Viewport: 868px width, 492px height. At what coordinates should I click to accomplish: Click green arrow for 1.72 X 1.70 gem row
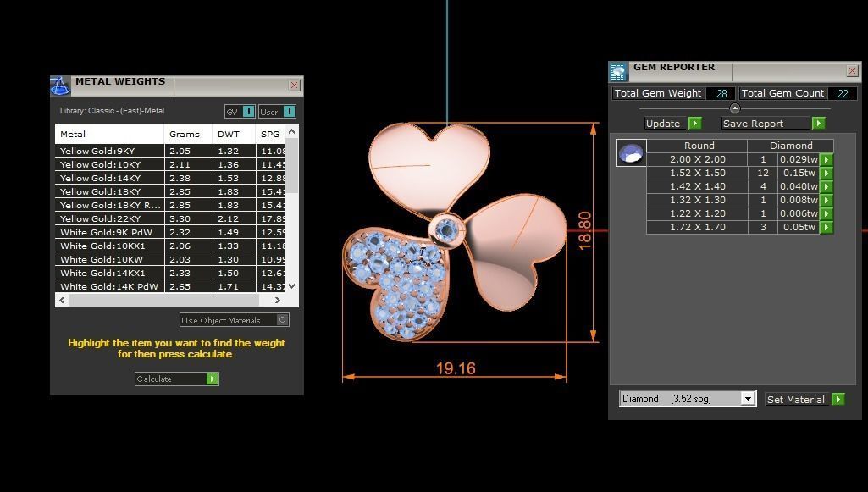[826, 227]
